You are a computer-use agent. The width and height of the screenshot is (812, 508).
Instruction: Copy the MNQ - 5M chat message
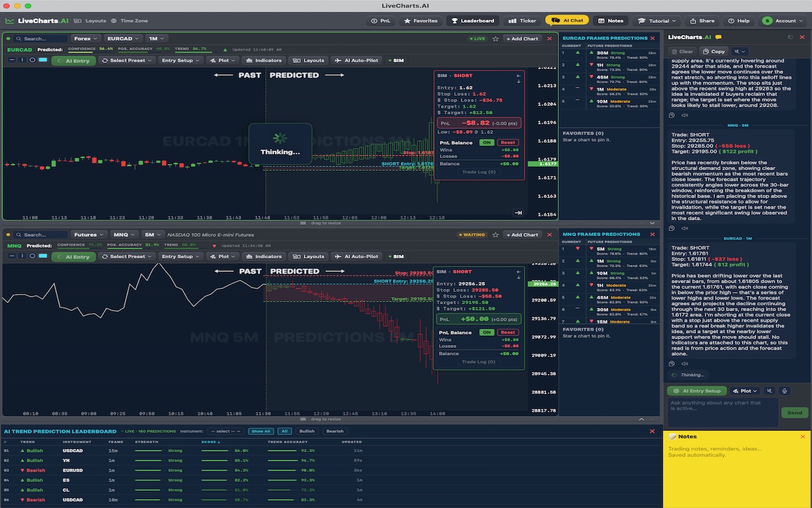(x=672, y=228)
